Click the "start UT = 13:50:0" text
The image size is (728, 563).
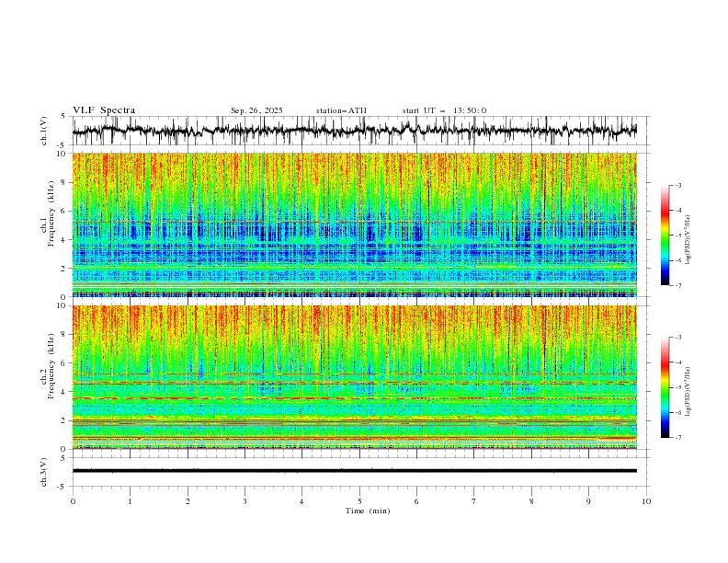point(444,110)
